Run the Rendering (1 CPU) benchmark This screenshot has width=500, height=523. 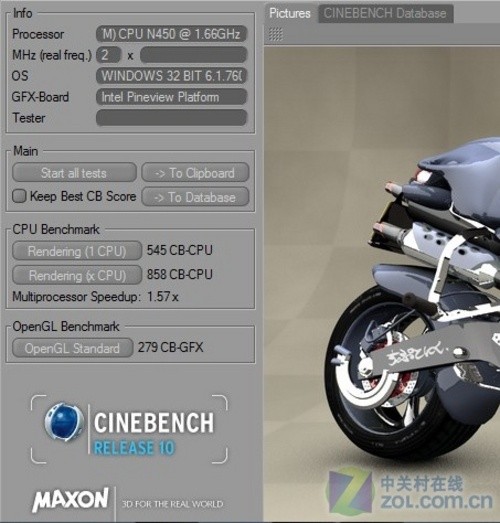[x=77, y=250]
